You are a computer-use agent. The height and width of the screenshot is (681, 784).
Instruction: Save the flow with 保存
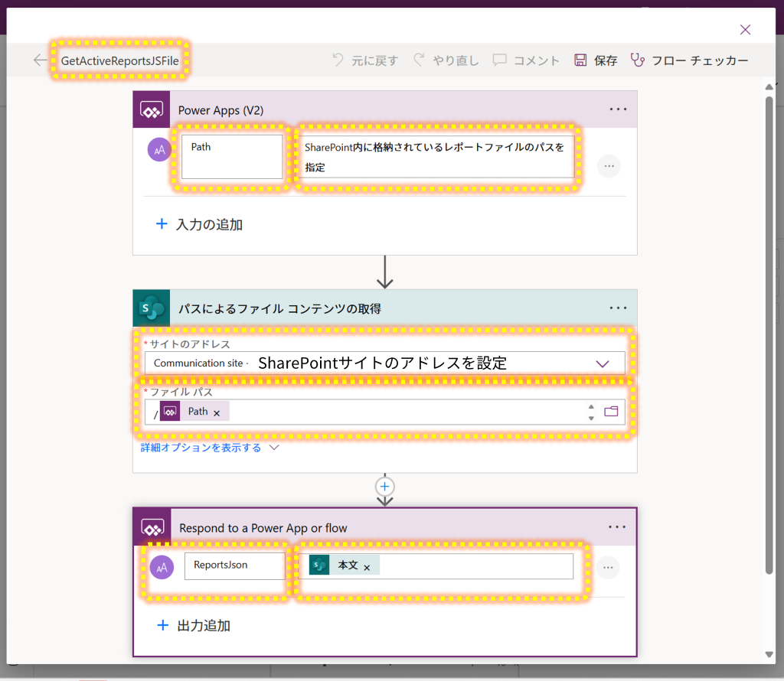pyautogui.click(x=596, y=60)
